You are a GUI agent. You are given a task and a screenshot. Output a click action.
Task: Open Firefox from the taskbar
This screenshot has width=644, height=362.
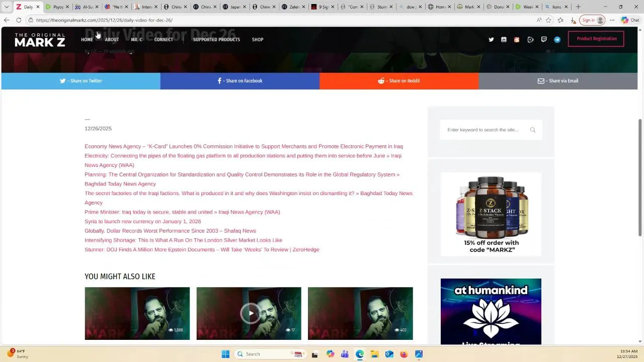click(x=404, y=354)
